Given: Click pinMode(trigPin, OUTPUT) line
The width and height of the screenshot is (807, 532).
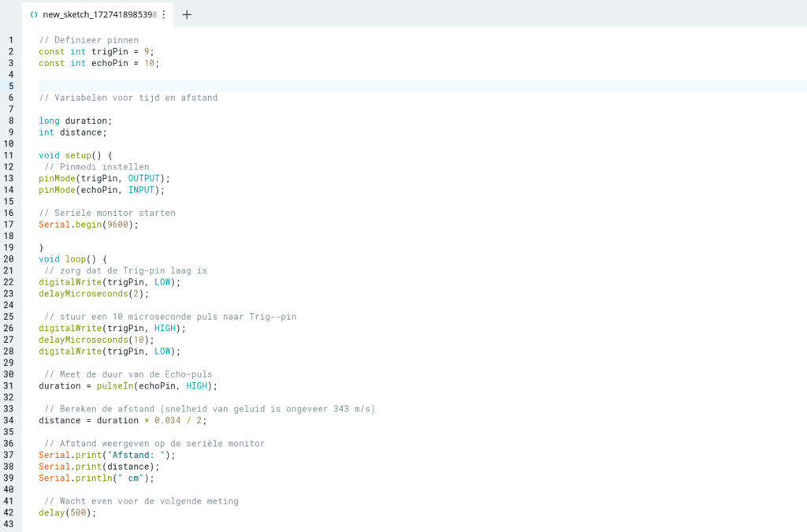Looking at the screenshot, I should [x=104, y=178].
